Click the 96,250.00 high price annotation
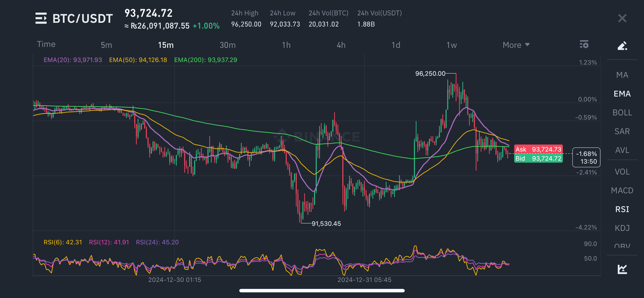Image resolution: width=644 pixels, height=298 pixels. [x=430, y=73]
